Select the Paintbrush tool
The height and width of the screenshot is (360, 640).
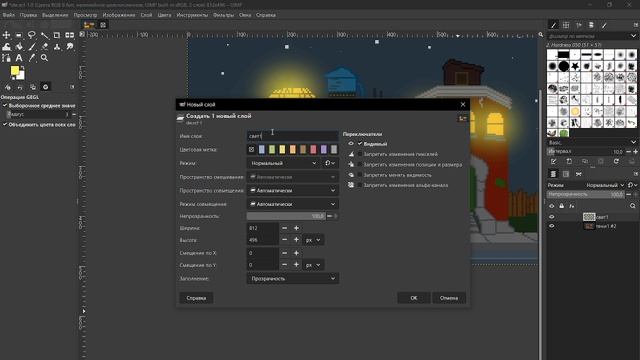[31, 47]
